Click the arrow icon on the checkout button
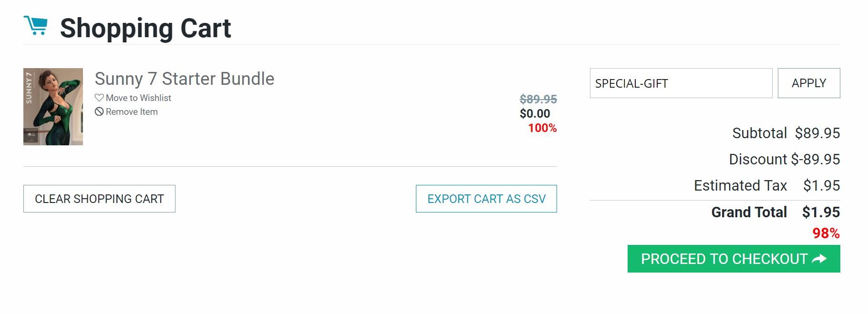The width and height of the screenshot is (868, 314). point(819,259)
